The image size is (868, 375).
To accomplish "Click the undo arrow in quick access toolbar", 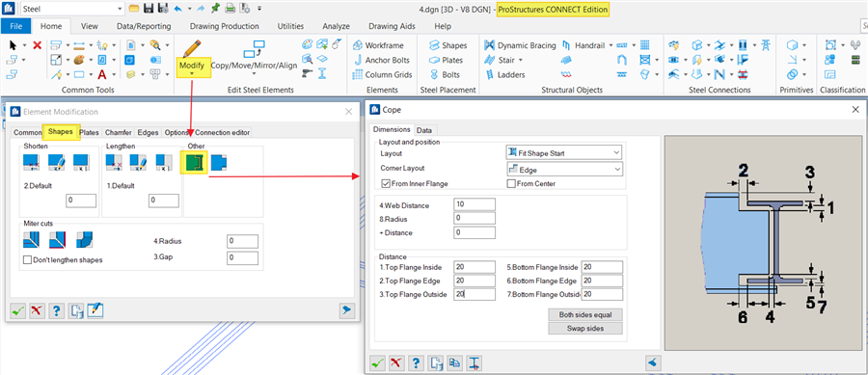I will pos(177,9).
